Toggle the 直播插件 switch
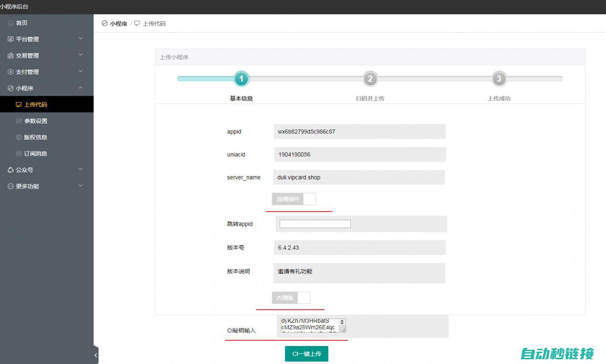Screen dimensions: 606x364 tap(294, 199)
